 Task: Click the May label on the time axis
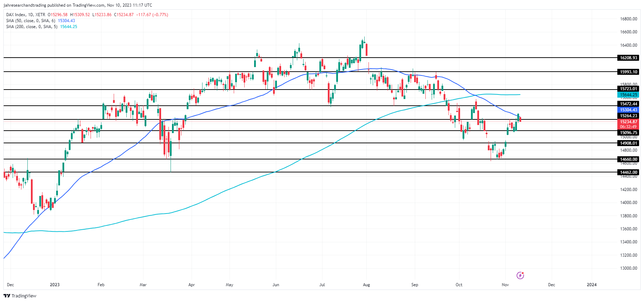pyautogui.click(x=230, y=285)
